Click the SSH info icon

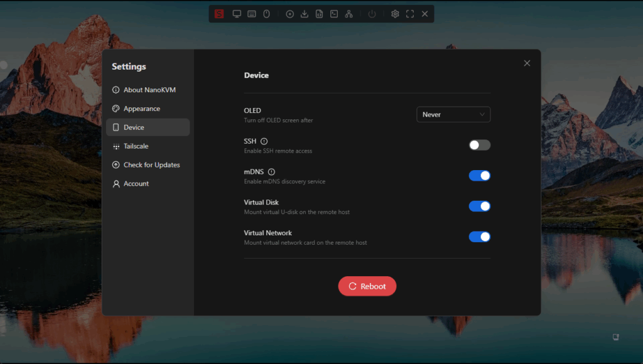coord(264,141)
